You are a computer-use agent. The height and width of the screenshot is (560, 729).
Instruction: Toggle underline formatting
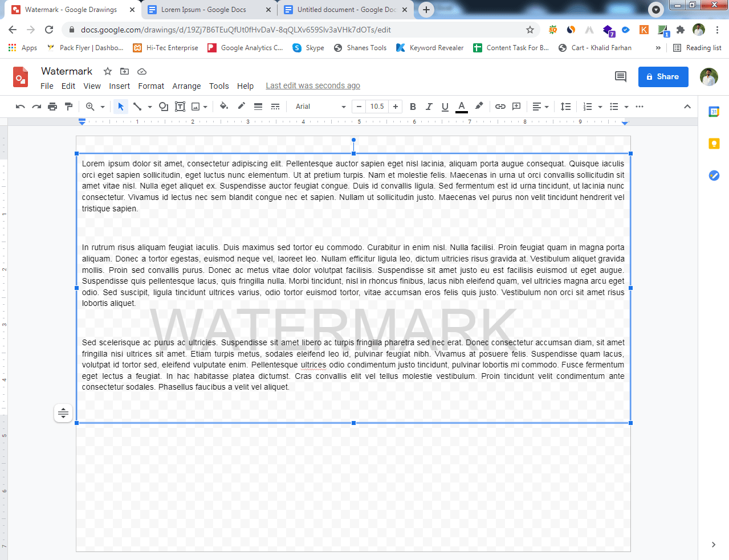click(445, 107)
